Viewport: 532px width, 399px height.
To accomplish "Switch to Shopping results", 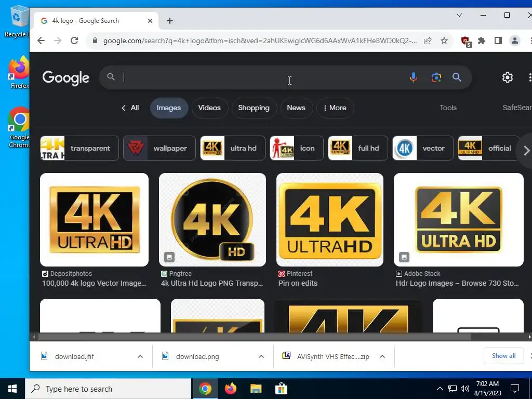I will [254, 108].
